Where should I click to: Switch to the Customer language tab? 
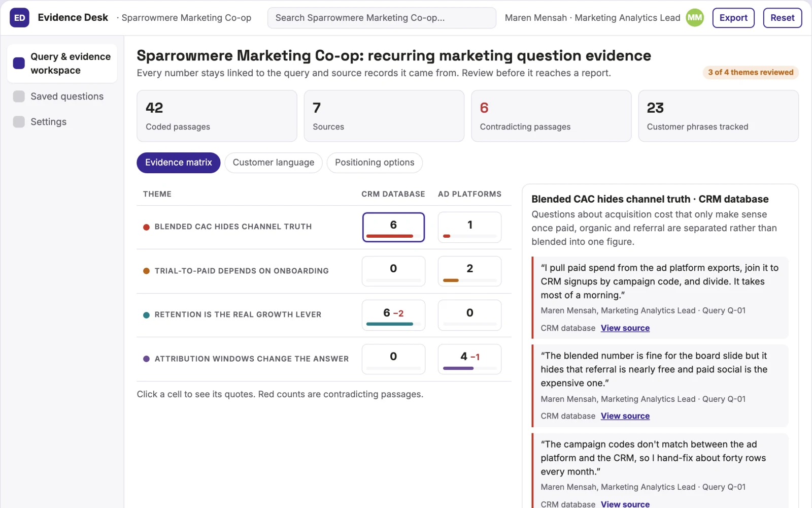click(273, 163)
